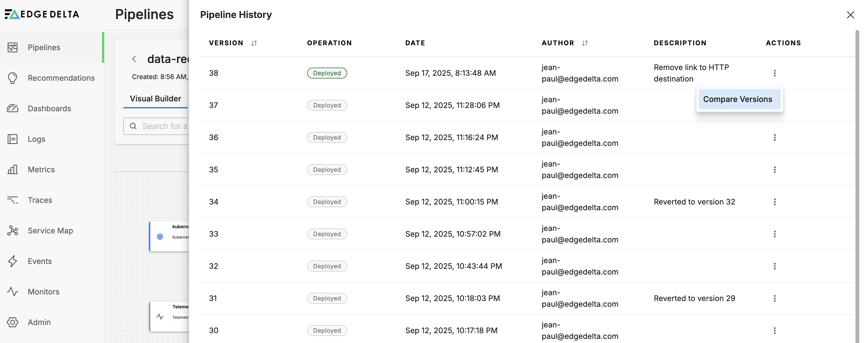Select the Kubernetes node icon on canvas
868x343 pixels.
[x=160, y=237]
